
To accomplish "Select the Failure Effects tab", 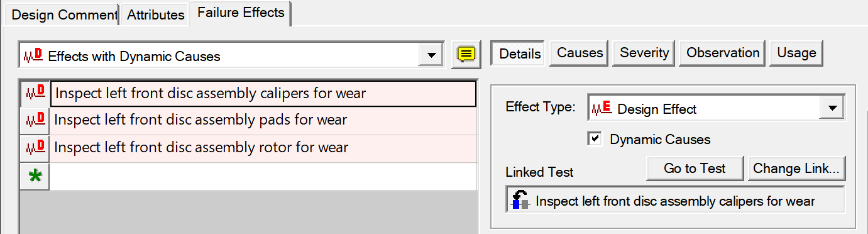I will pyautogui.click(x=241, y=13).
